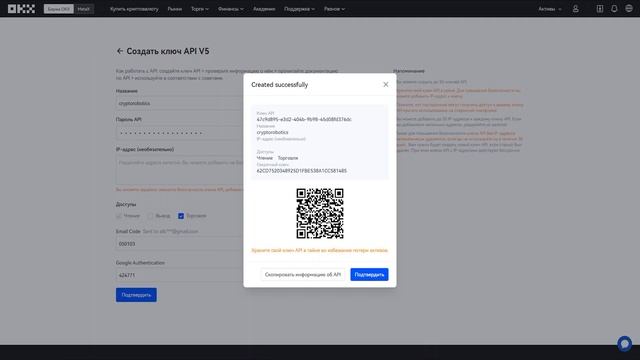The image size is (640, 360).
Task: Click the OKX logo
Action: pos(21,9)
